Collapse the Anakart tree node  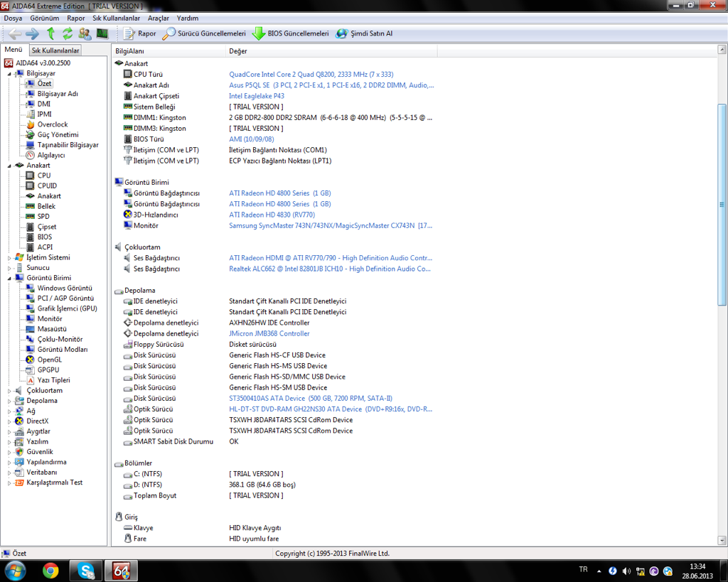[x=9, y=166]
